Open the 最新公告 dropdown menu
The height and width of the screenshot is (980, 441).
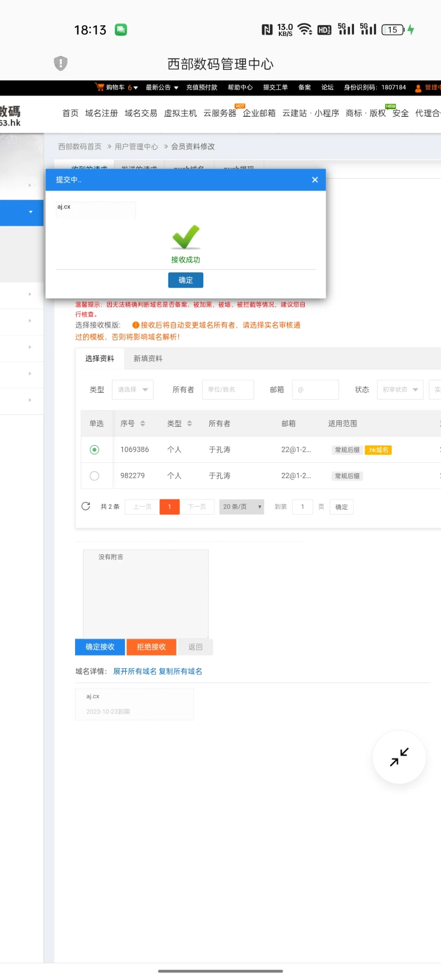(162, 88)
